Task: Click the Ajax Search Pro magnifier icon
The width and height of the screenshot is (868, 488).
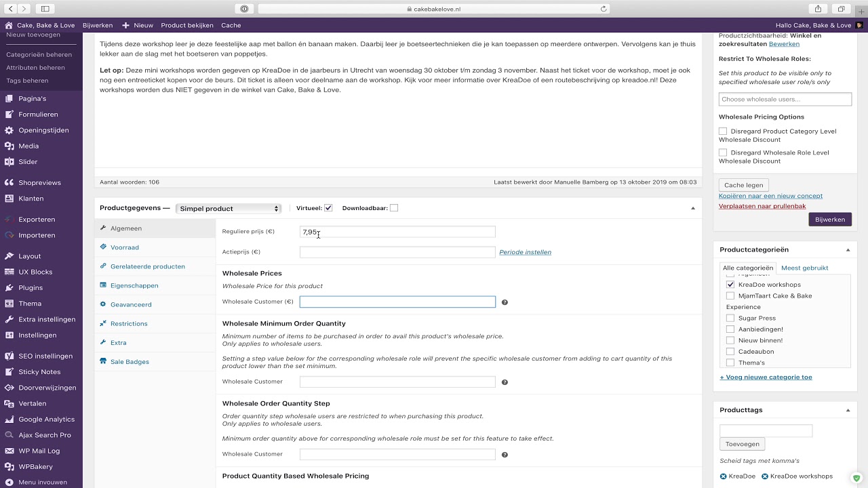Action: 9,435
